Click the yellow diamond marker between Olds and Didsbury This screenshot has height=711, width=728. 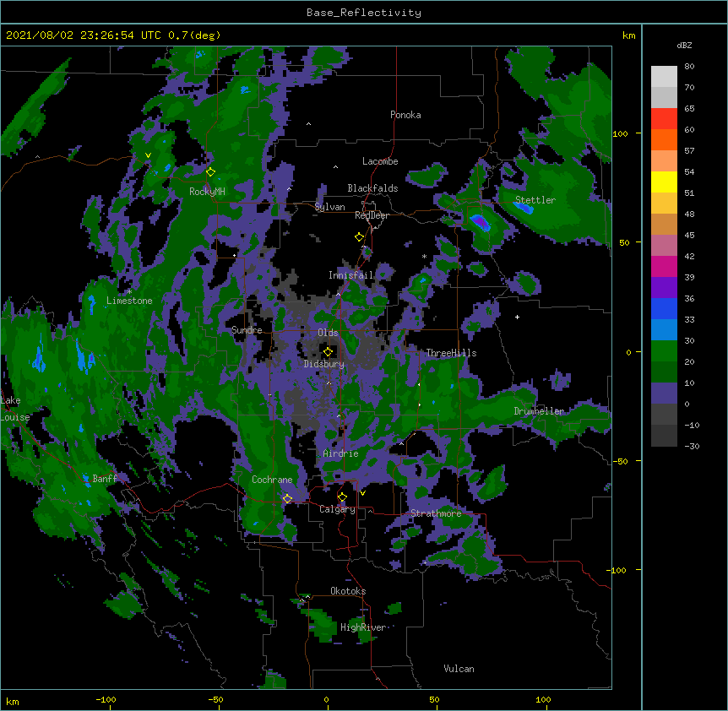coord(328,351)
